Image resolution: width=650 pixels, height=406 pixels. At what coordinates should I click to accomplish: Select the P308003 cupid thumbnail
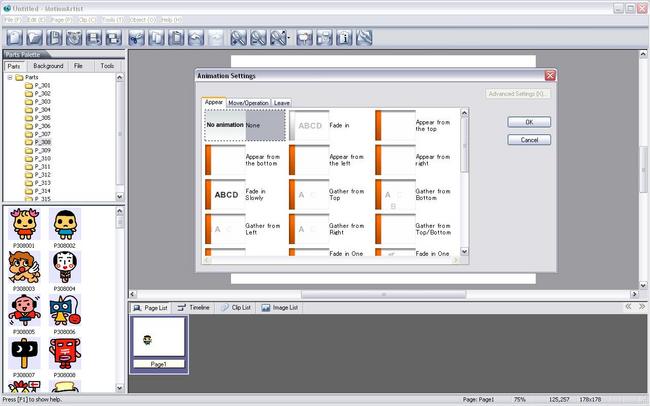tap(24, 267)
